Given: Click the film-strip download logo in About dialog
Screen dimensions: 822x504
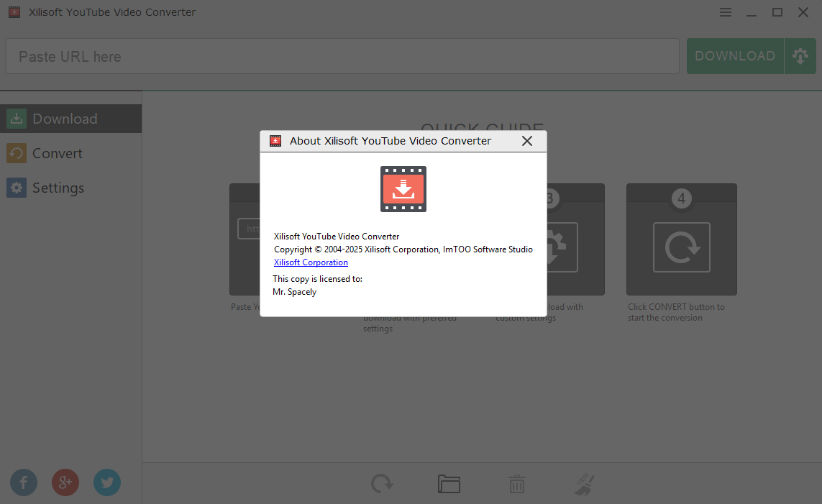Looking at the screenshot, I should pos(403,189).
